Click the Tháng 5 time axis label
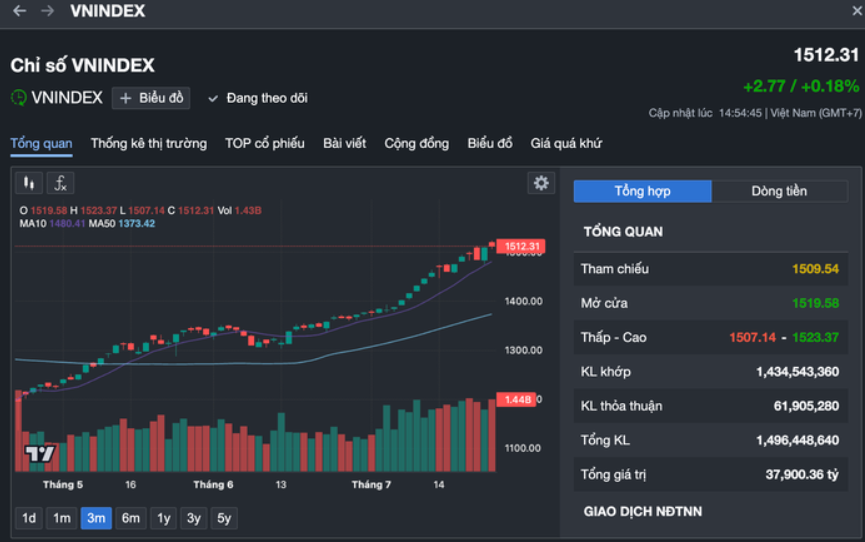The image size is (865, 542). [63, 485]
